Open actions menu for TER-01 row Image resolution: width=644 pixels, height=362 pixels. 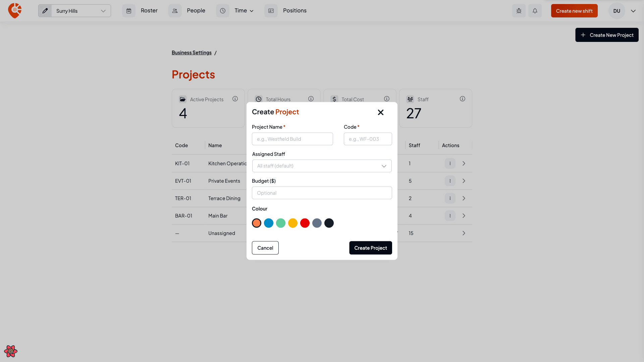tap(450, 198)
